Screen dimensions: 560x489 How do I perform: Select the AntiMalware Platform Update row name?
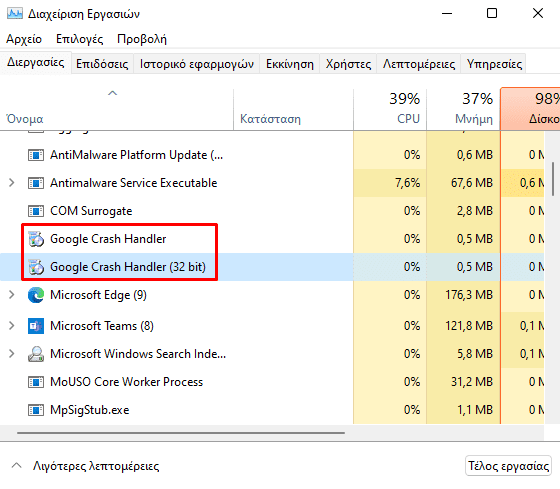136,155
